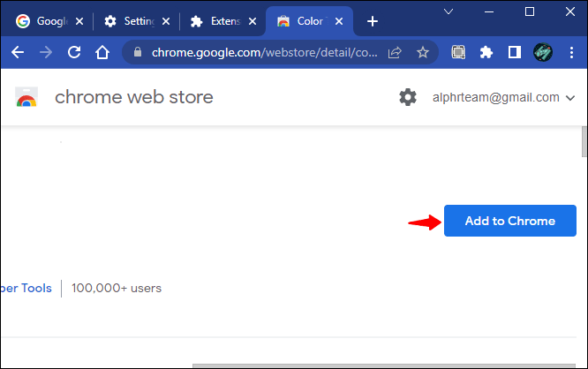
Task: Share this page from the address bar
Action: pos(395,52)
